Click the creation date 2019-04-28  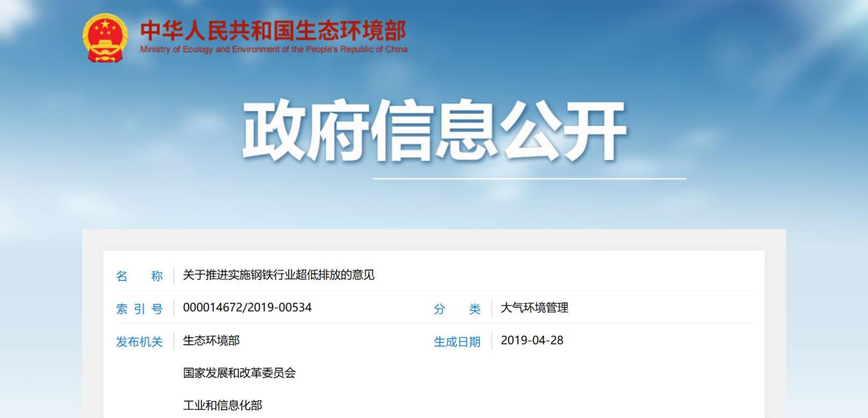point(532,341)
